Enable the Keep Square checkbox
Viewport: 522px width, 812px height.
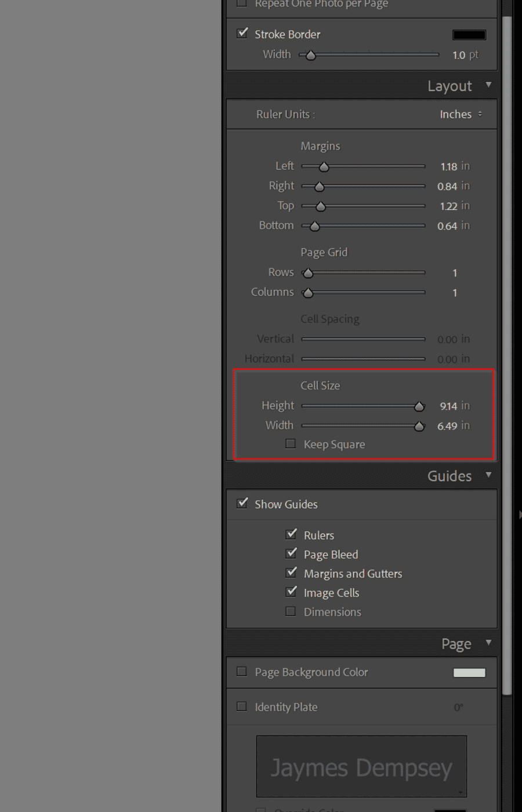(291, 443)
